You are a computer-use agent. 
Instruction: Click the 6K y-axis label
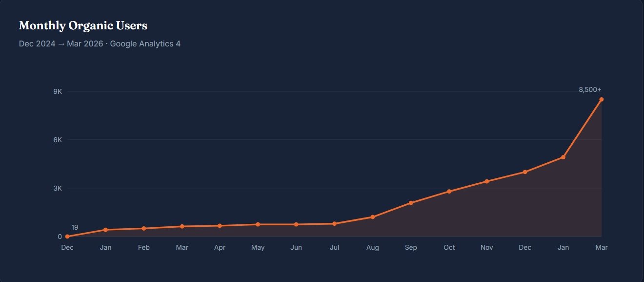tap(58, 140)
